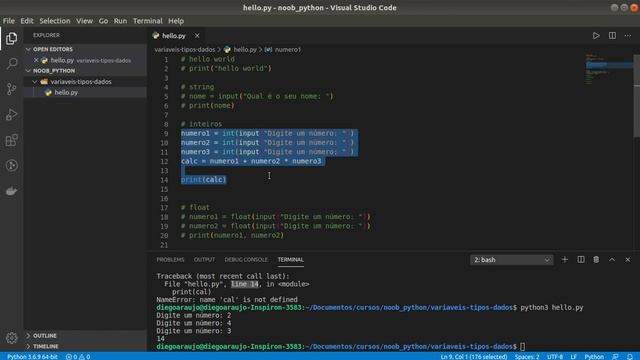Switch to the Debug Console tab
The image size is (640, 360).
tap(246, 260)
